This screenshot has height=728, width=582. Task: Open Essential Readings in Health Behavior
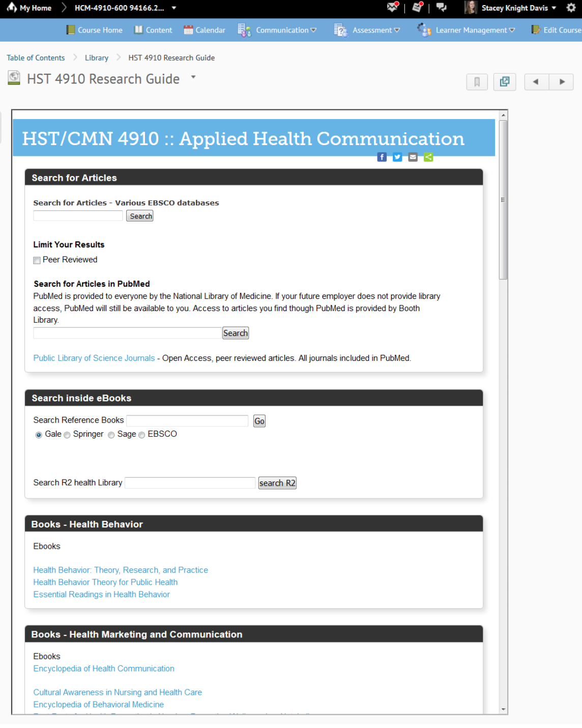point(102,594)
